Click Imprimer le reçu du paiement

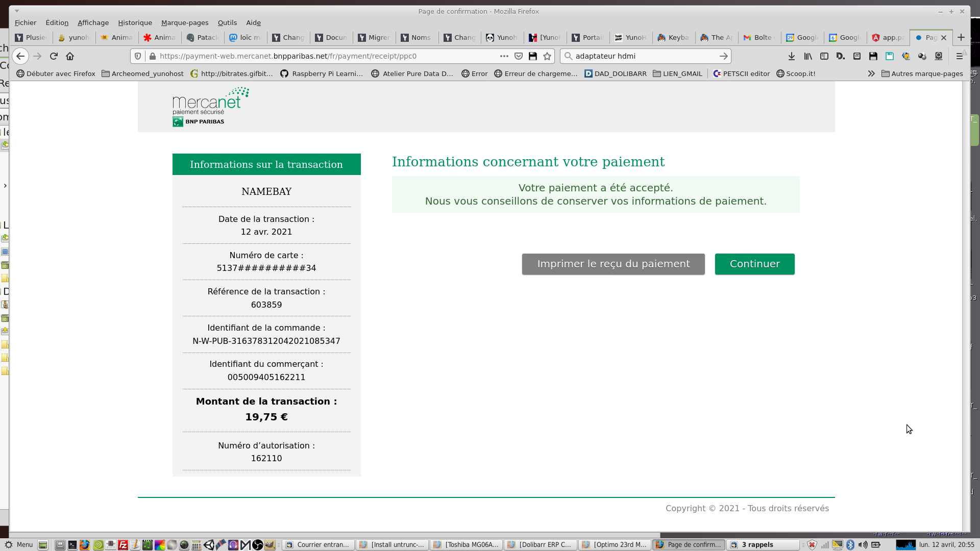(x=613, y=264)
